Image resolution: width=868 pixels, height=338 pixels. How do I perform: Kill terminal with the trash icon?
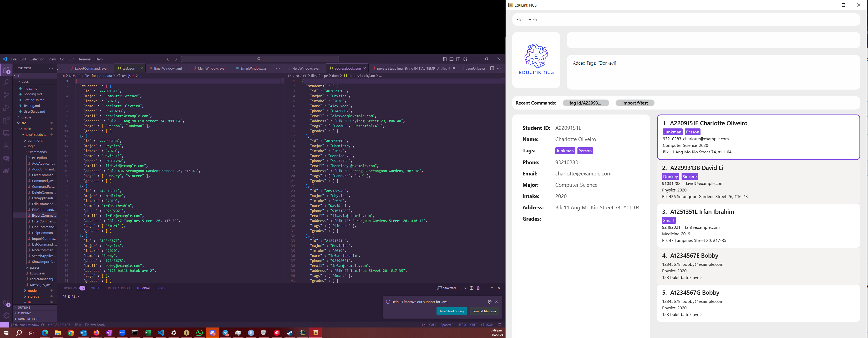click(478, 288)
